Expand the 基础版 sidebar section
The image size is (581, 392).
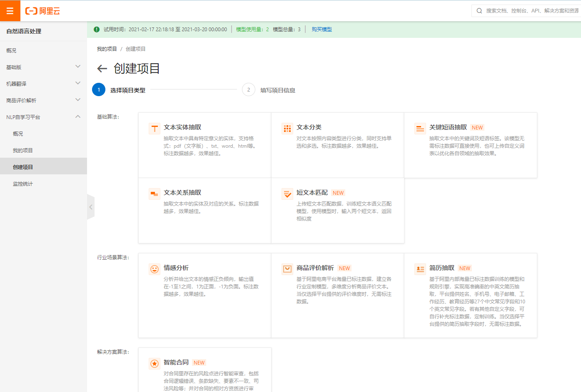pyautogui.click(x=78, y=67)
